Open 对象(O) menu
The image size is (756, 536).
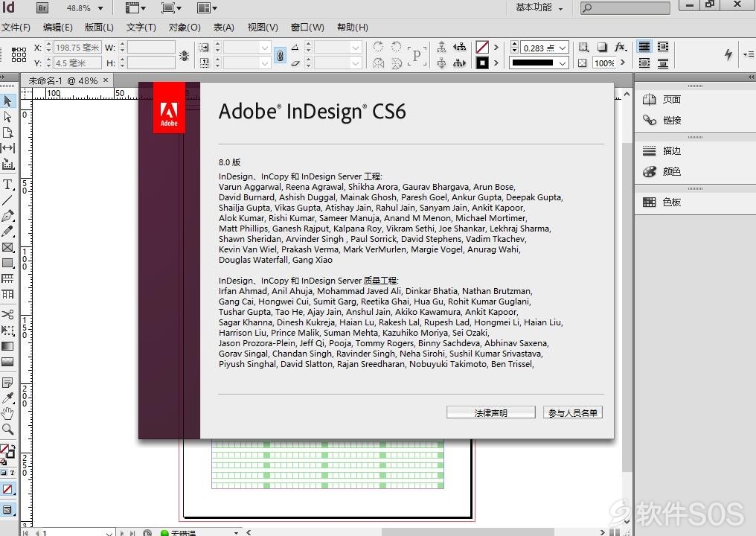pyautogui.click(x=185, y=28)
